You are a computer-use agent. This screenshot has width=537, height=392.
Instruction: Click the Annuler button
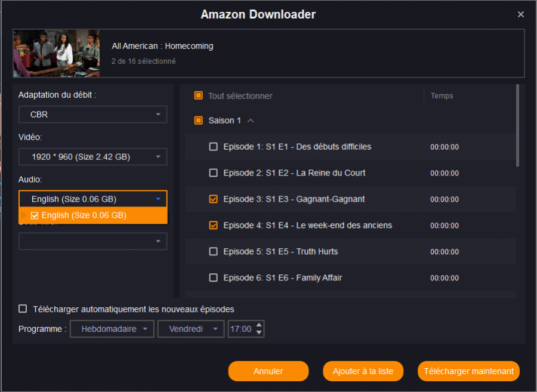click(268, 371)
